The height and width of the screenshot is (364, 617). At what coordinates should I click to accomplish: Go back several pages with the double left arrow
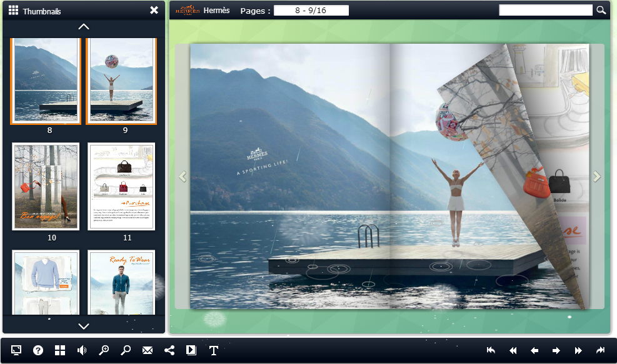tap(513, 350)
